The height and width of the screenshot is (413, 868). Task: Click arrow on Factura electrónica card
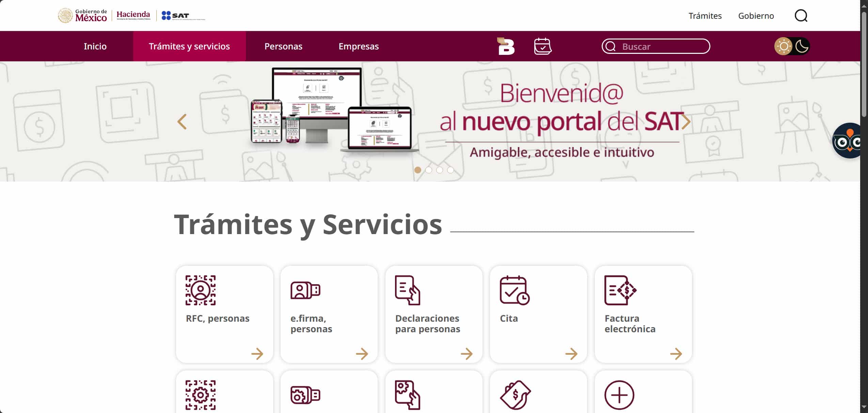(676, 354)
